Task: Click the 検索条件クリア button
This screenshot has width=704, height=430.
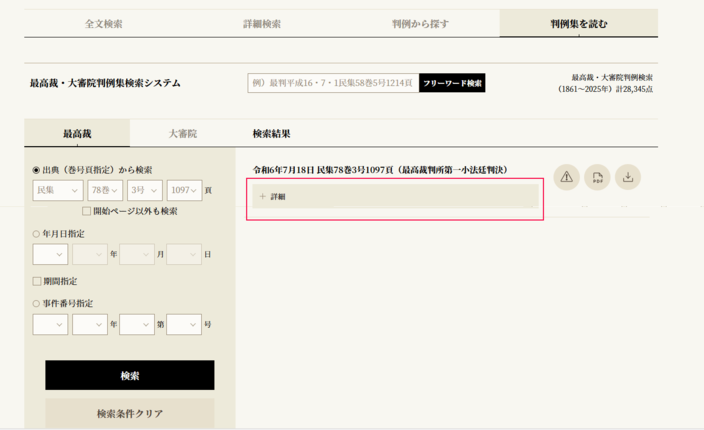Action: pyautogui.click(x=129, y=413)
